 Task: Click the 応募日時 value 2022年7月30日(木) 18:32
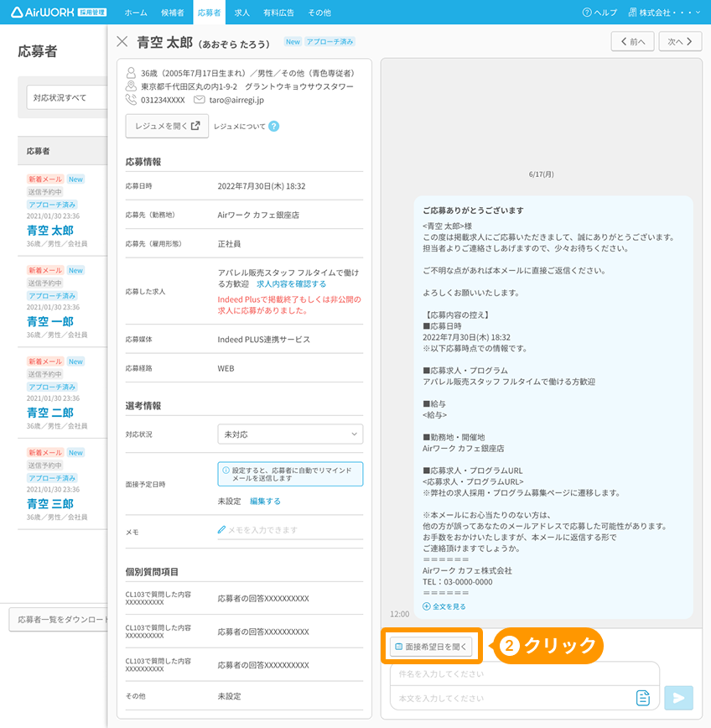click(x=262, y=186)
